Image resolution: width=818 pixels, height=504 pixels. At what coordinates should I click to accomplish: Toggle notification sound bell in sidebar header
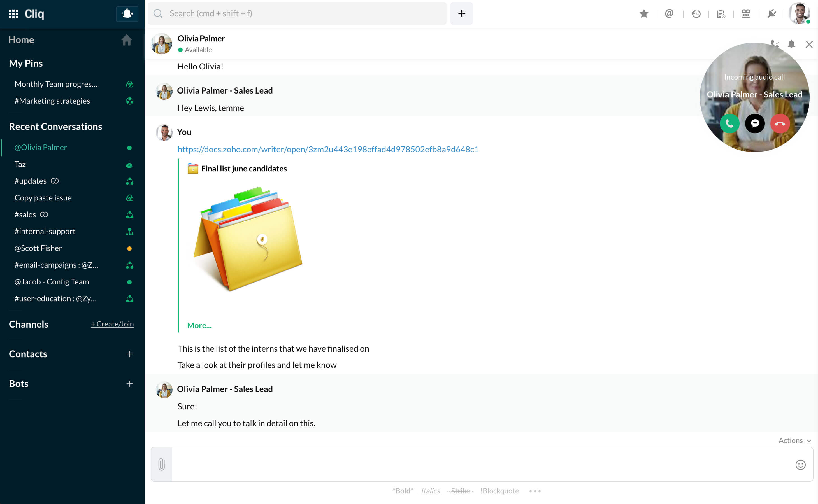click(127, 14)
